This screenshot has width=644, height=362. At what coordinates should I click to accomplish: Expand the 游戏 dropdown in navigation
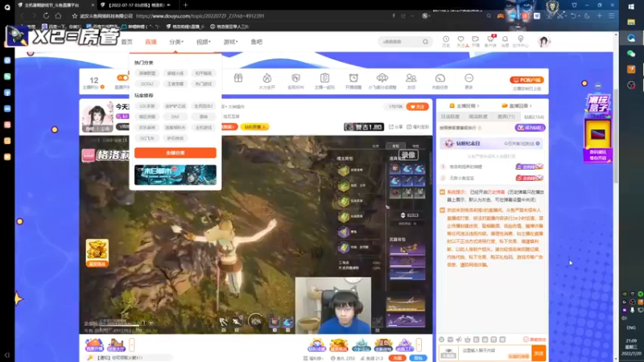[230, 42]
